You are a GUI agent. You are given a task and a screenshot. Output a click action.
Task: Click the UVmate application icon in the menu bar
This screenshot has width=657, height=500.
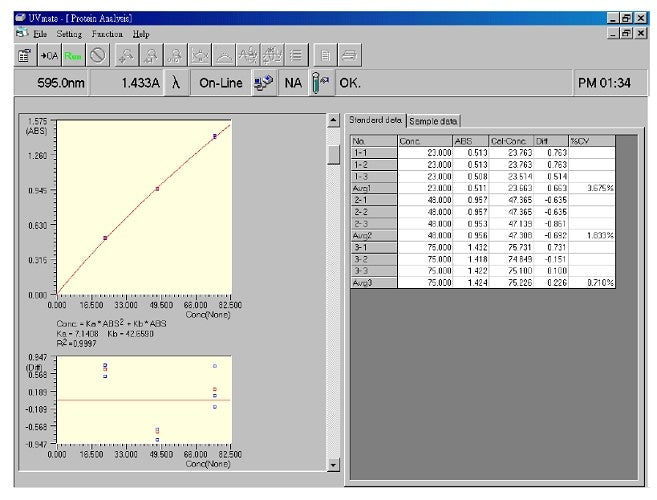[21, 33]
